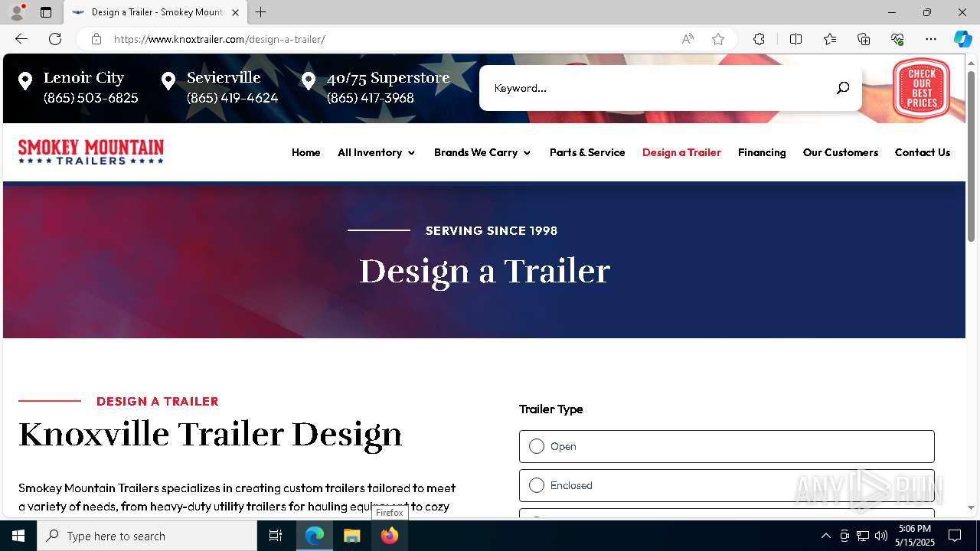
Task: Expand Brands We Carry dropdown chevron
Action: pyautogui.click(x=527, y=153)
